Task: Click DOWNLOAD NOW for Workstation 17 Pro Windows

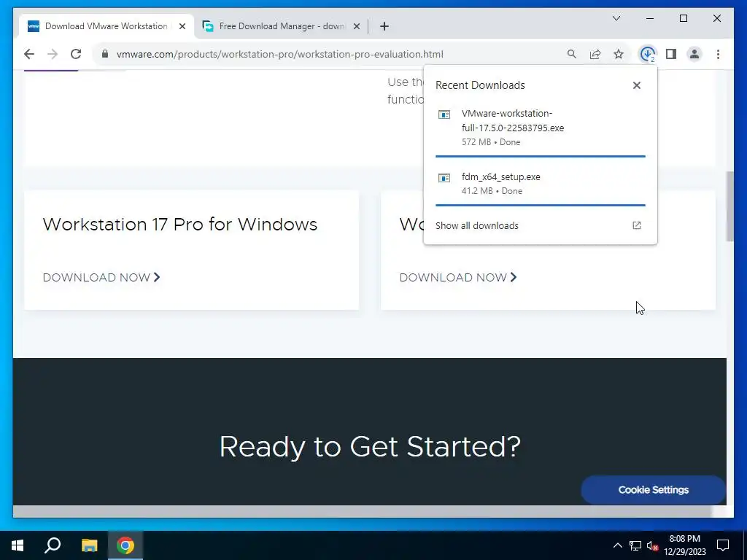Action: click(101, 277)
